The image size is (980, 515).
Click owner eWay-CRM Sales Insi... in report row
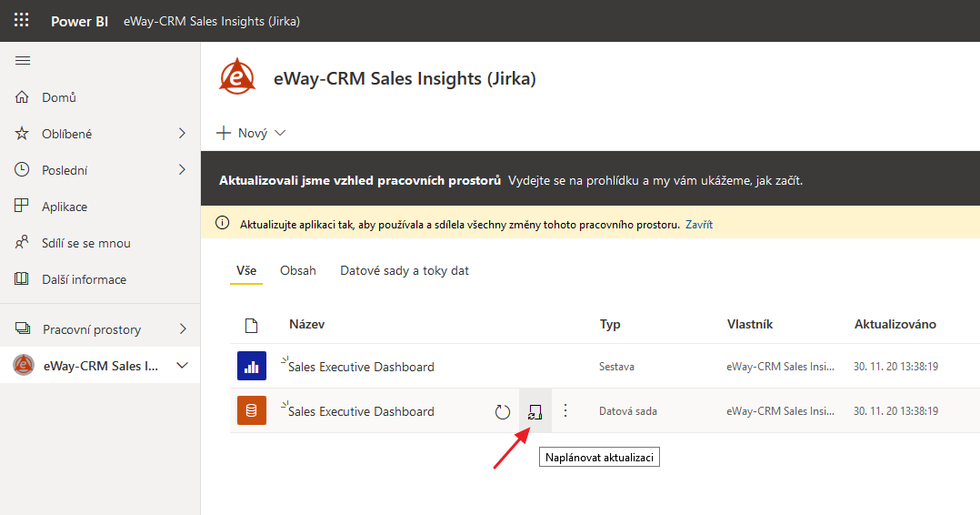tap(780, 367)
